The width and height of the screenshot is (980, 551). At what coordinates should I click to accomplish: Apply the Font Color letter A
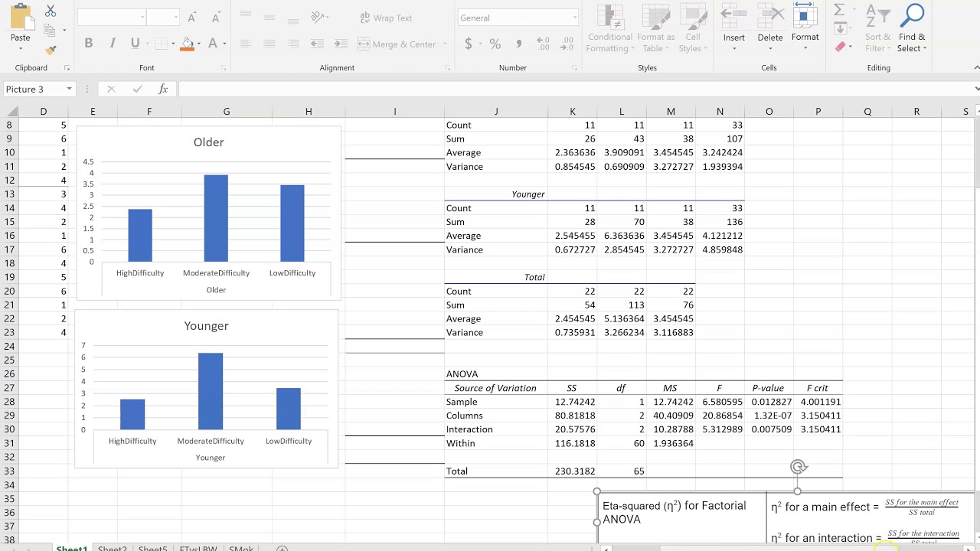click(x=213, y=44)
